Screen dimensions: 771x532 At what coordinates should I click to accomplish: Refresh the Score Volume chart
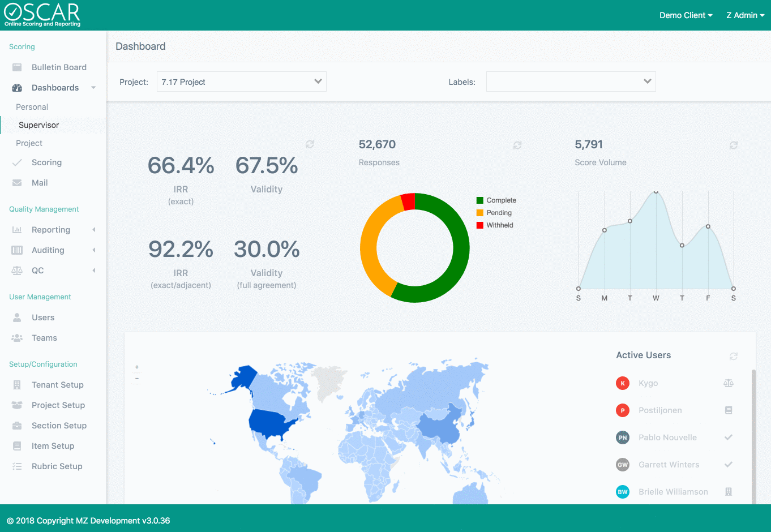734,145
